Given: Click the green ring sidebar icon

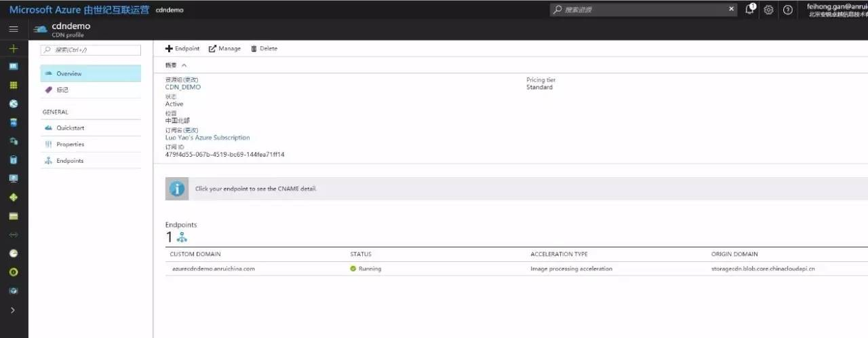Looking at the screenshot, I should pos(14,272).
